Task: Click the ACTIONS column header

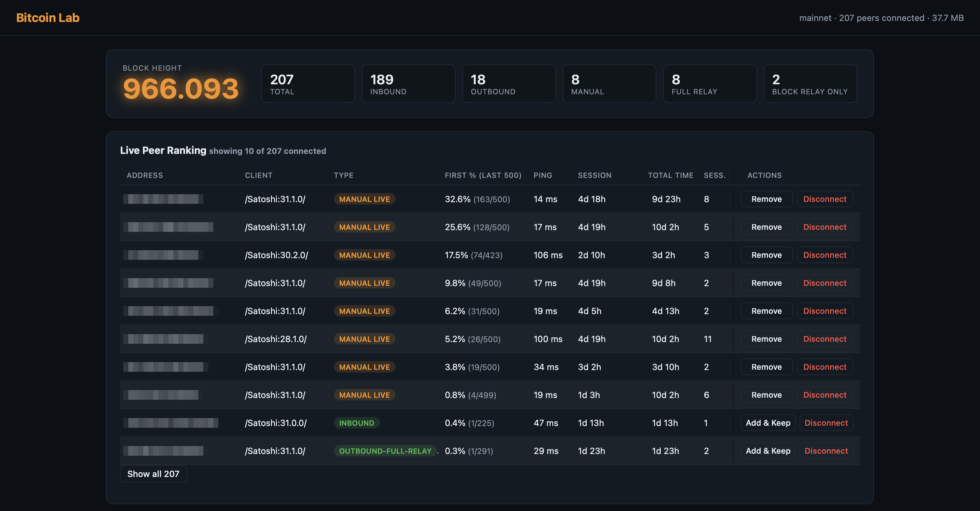Action: (765, 175)
